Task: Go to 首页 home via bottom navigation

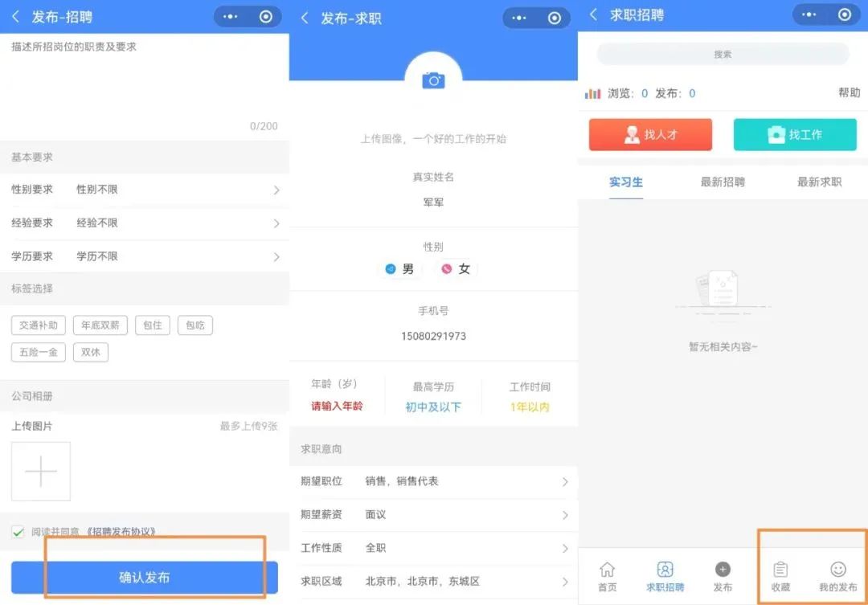Action: (607, 572)
